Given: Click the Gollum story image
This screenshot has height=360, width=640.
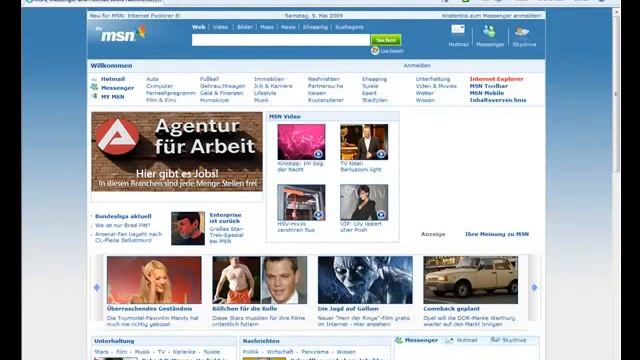Looking at the screenshot, I should (x=365, y=280).
